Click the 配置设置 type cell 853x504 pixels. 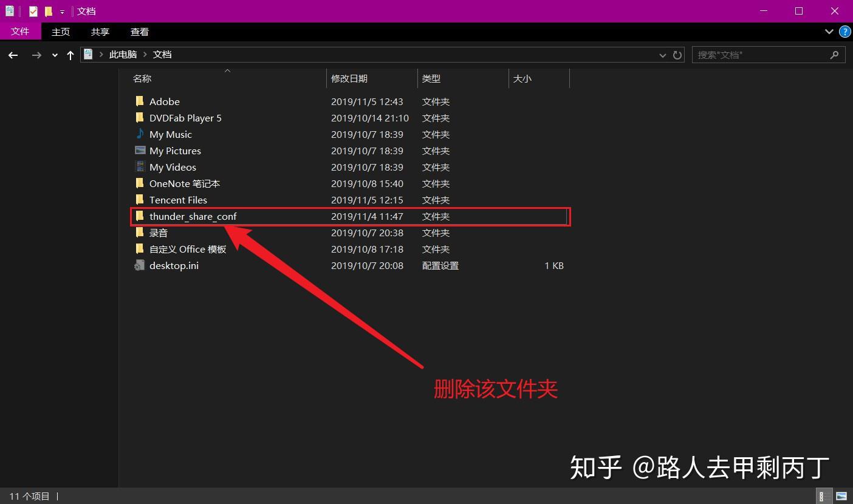tap(440, 265)
